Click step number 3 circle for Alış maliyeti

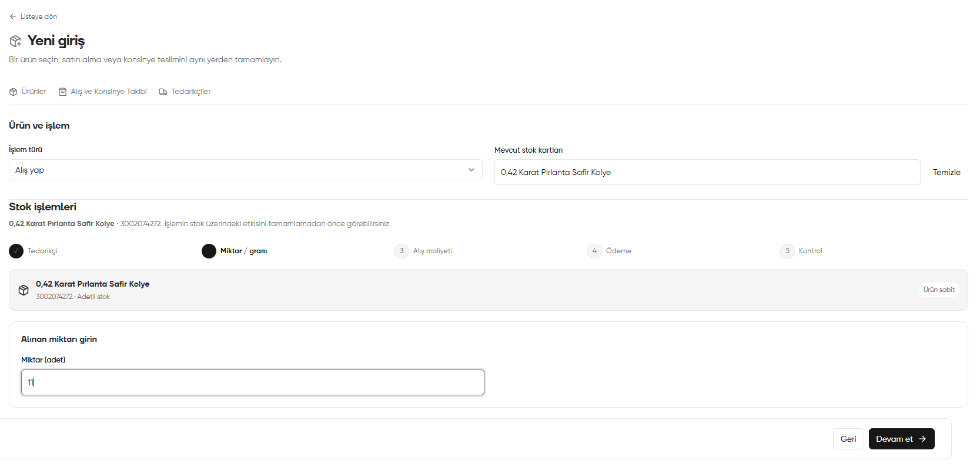(402, 251)
